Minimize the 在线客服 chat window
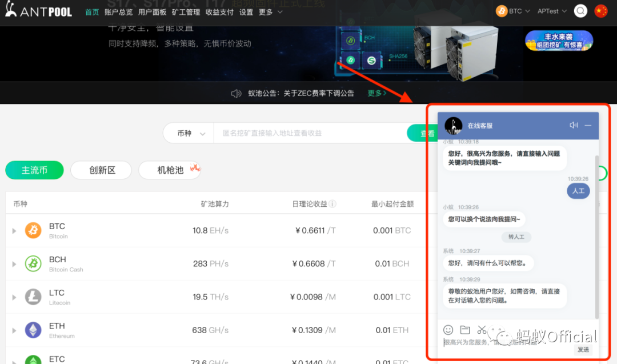Image resolution: width=617 pixels, height=364 pixels. [588, 125]
